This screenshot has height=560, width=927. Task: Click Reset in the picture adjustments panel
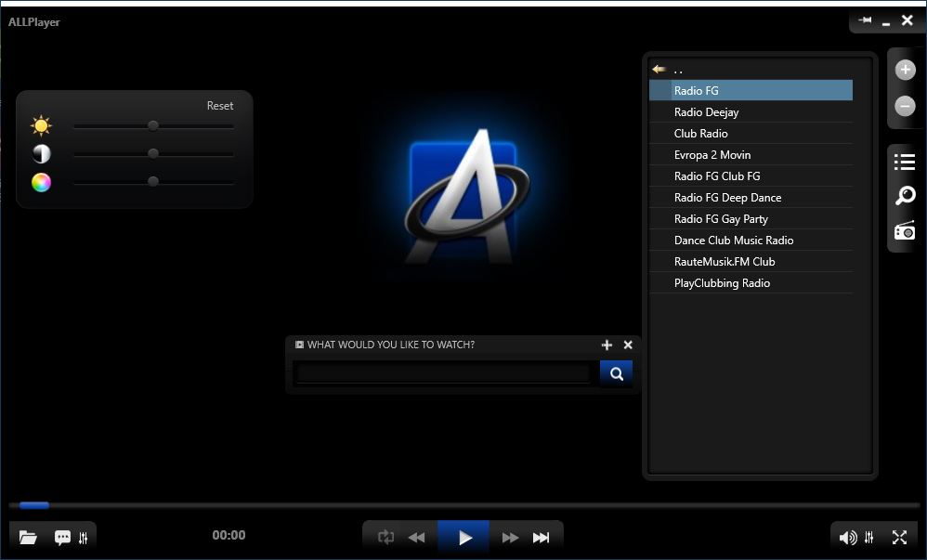(220, 105)
